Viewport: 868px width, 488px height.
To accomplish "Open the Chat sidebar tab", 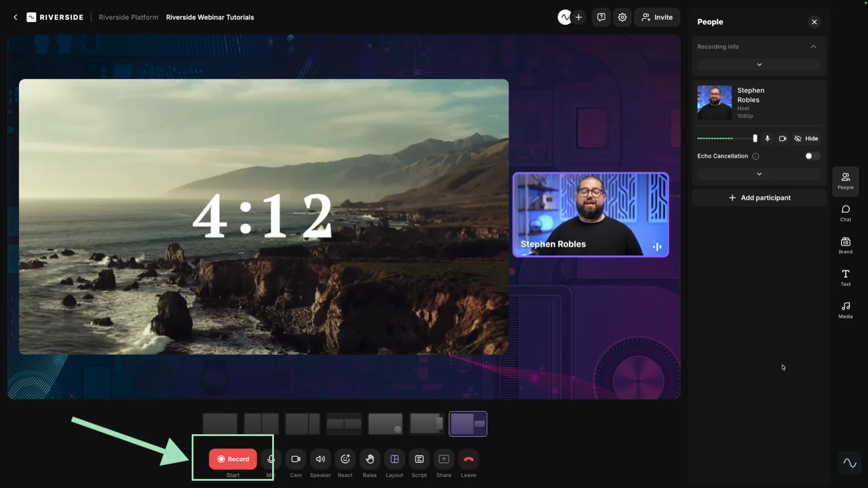I will (845, 213).
